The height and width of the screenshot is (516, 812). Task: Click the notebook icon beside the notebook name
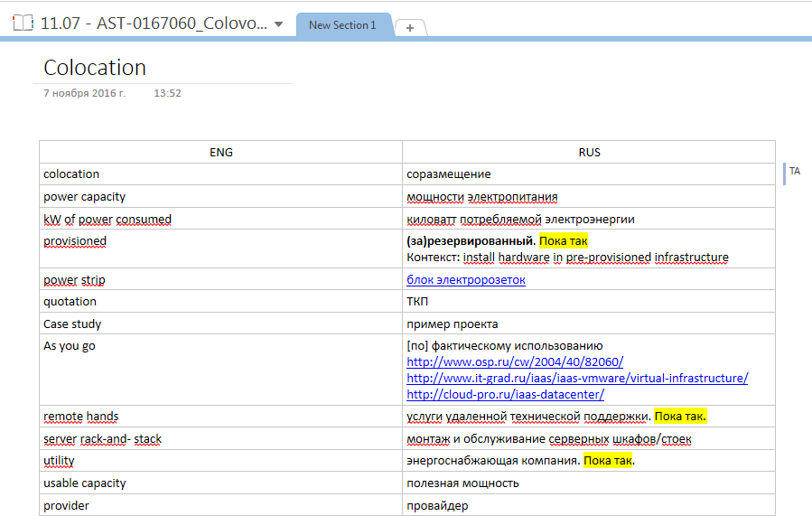[x=23, y=23]
